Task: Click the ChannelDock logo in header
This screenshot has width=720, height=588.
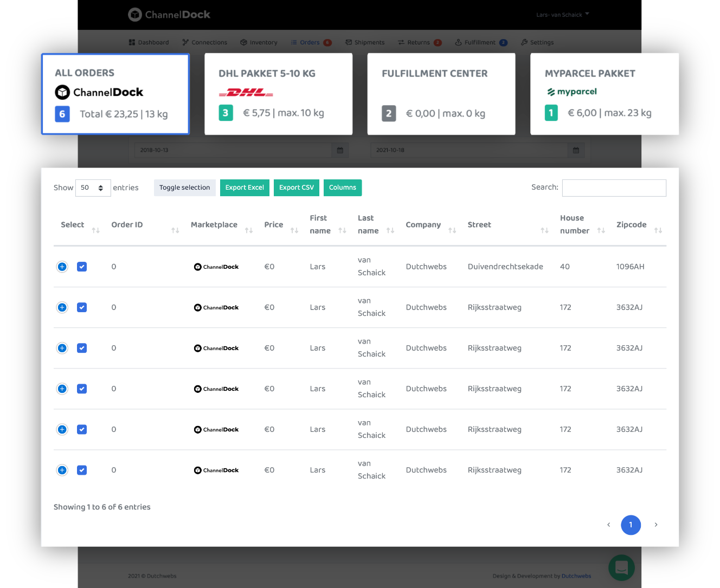Action: point(169,15)
